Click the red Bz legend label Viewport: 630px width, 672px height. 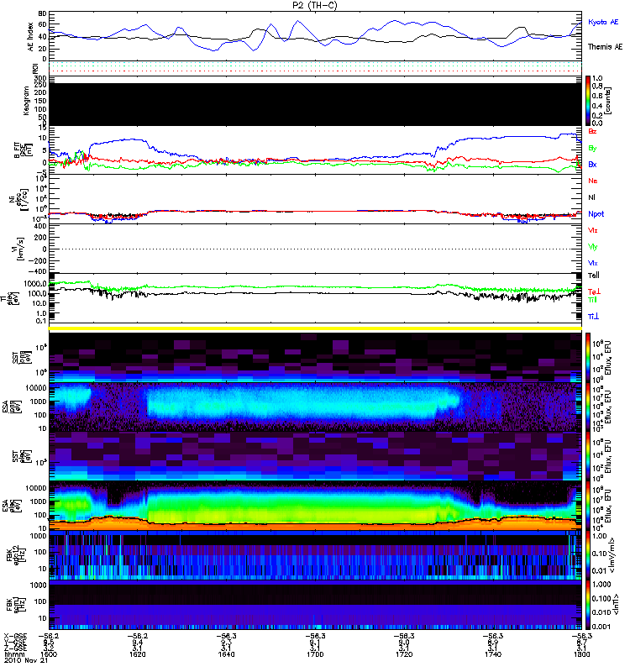(592, 131)
